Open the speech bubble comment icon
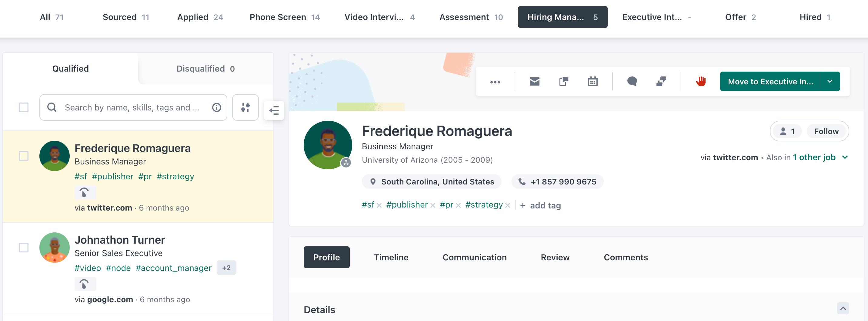Screen dimensions: 868x321 tap(632, 81)
